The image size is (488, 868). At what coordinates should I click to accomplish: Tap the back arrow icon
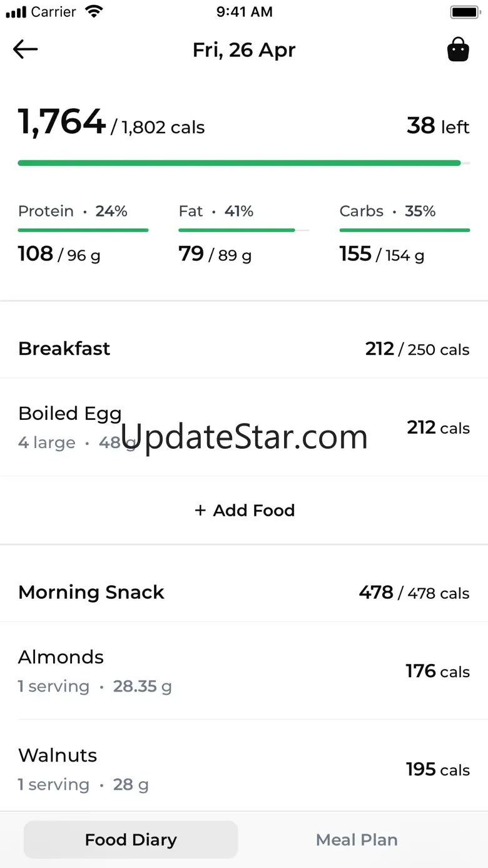click(26, 49)
